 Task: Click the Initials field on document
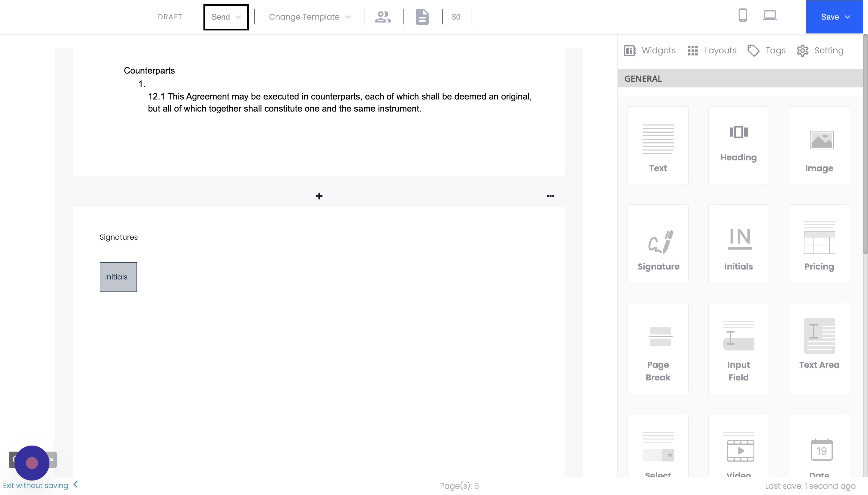pos(118,277)
